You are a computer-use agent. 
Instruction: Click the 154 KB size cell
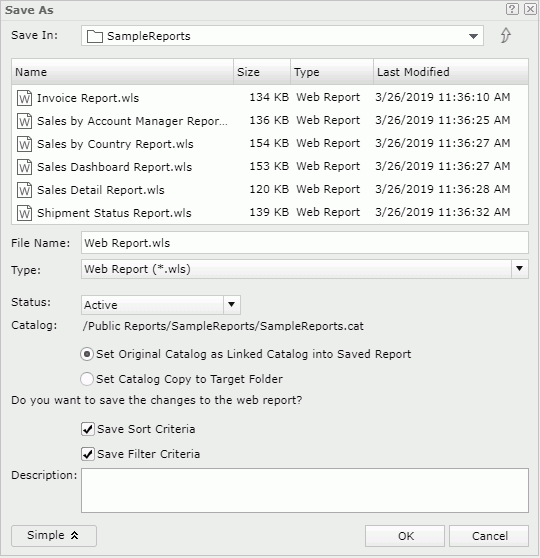tap(269, 143)
